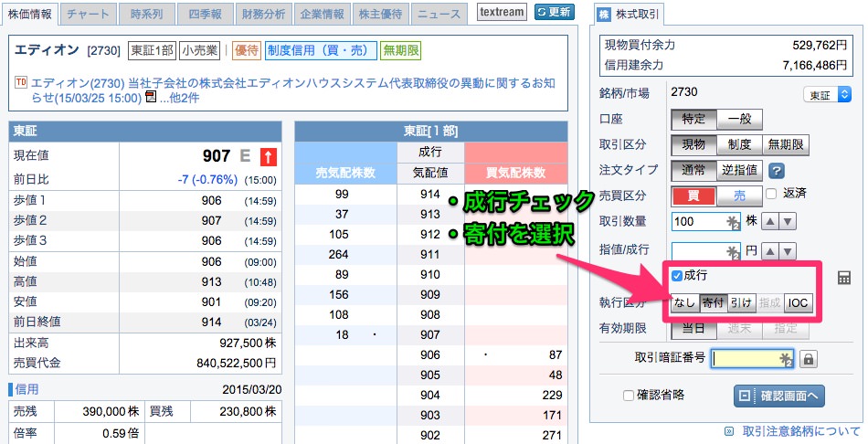The width and height of the screenshot is (868, 444).
Task: Click buy quantity 229 at 904
Action: [x=553, y=396]
